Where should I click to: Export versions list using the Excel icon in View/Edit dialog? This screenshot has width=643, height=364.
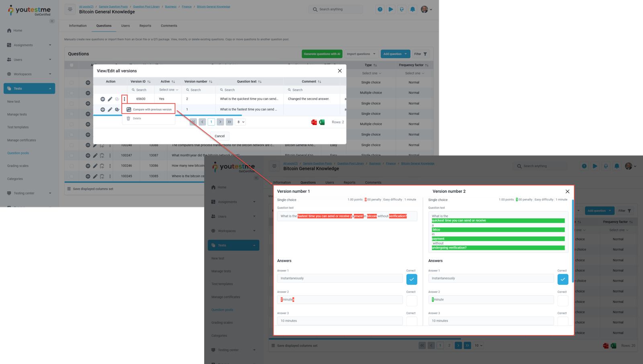[x=322, y=122]
